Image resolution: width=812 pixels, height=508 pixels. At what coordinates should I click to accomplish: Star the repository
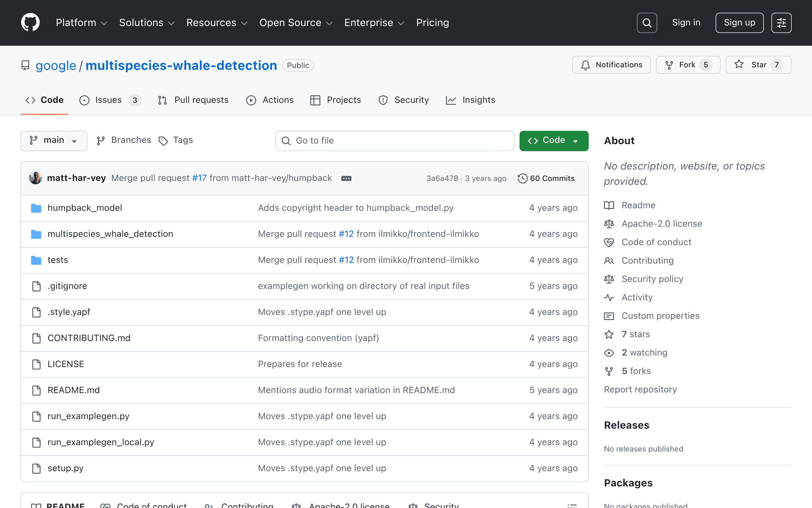[758, 65]
